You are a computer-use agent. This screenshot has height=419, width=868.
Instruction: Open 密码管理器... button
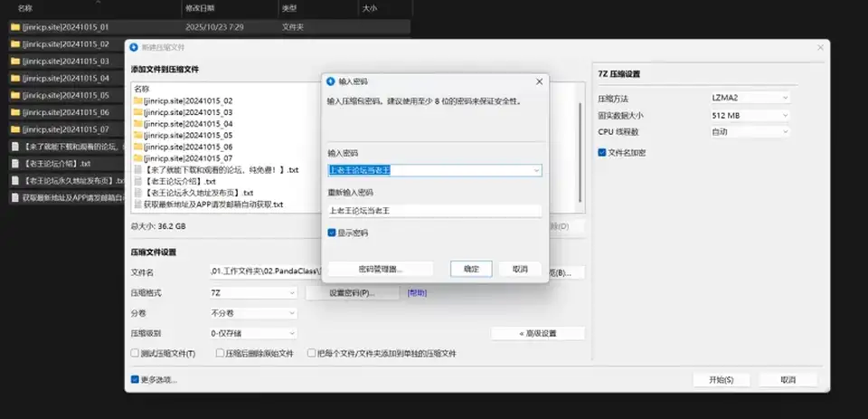tap(381, 269)
